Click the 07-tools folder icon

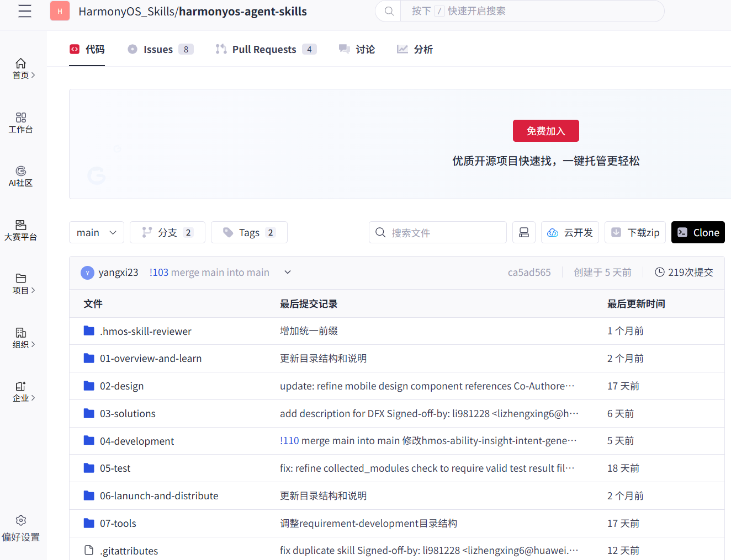(x=89, y=523)
